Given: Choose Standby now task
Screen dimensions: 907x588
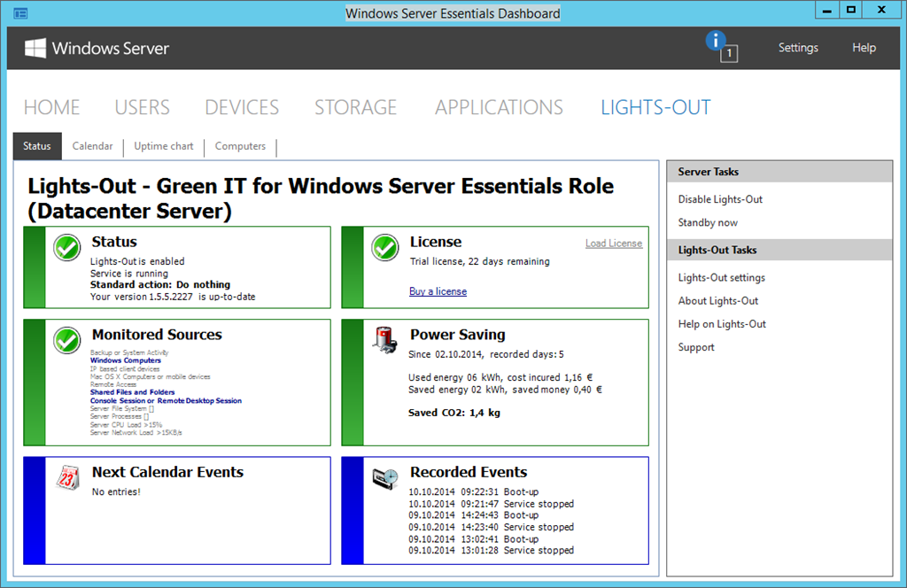Looking at the screenshot, I should click(708, 222).
